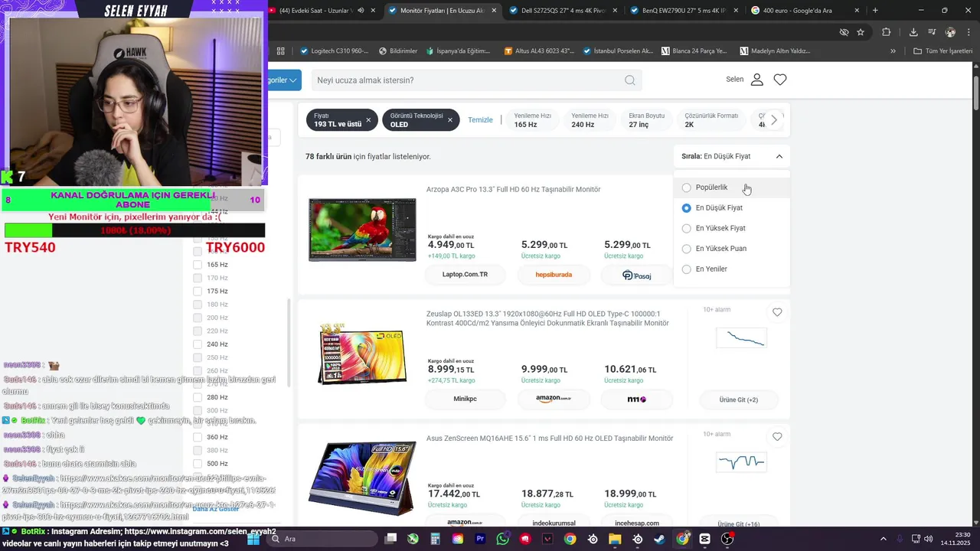This screenshot has height=551, width=980.
Task: Open the Chrome profile avatar
Action: point(950,32)
